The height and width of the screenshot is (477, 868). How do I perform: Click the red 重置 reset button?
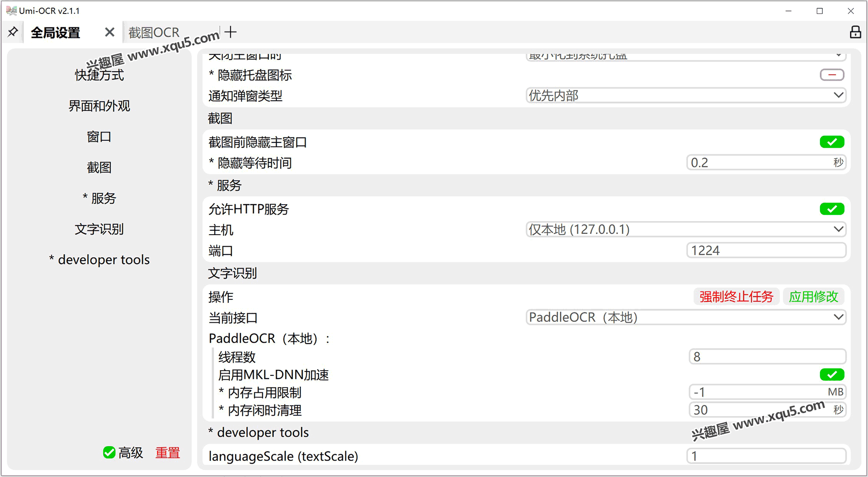click(168, 453)
